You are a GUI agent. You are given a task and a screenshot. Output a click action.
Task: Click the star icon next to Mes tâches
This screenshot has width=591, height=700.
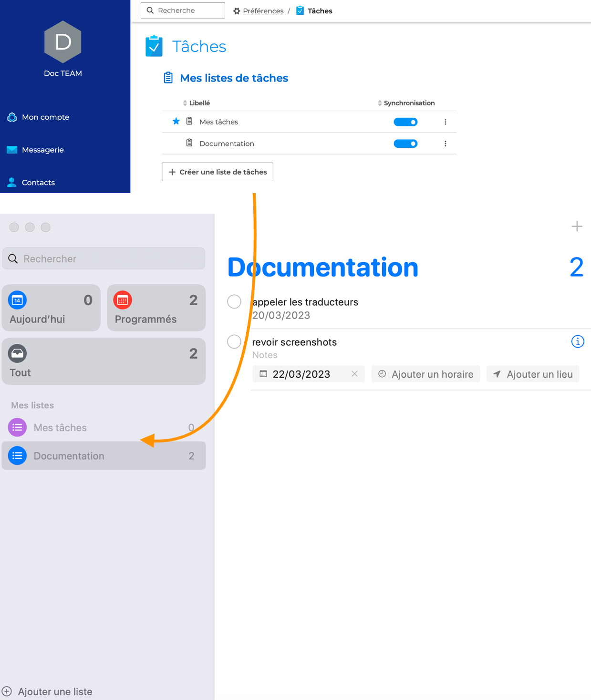point(176,122)
